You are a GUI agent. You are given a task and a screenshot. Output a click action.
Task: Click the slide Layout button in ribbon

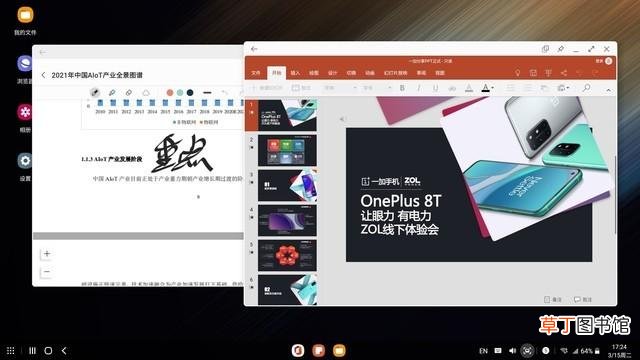pos(302,88)
